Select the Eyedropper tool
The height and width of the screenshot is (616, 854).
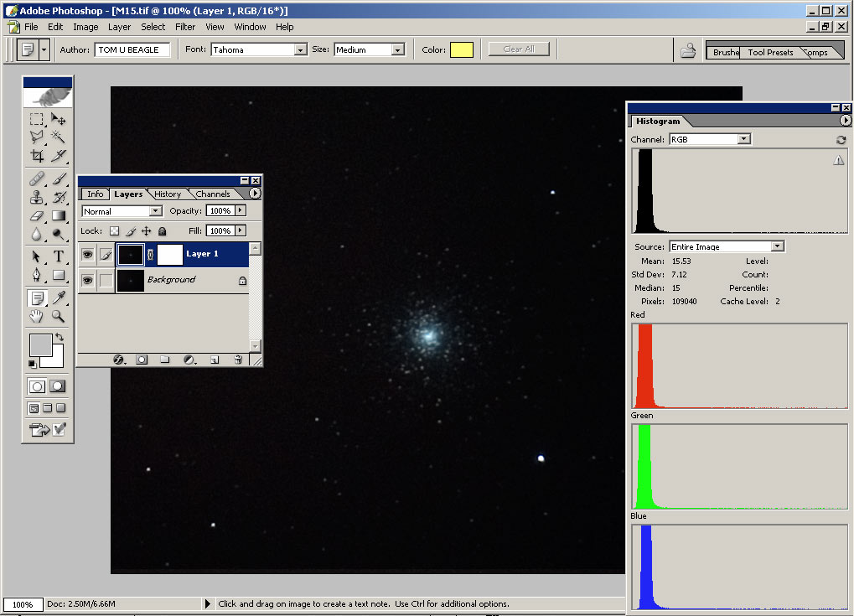pos(59,298)
